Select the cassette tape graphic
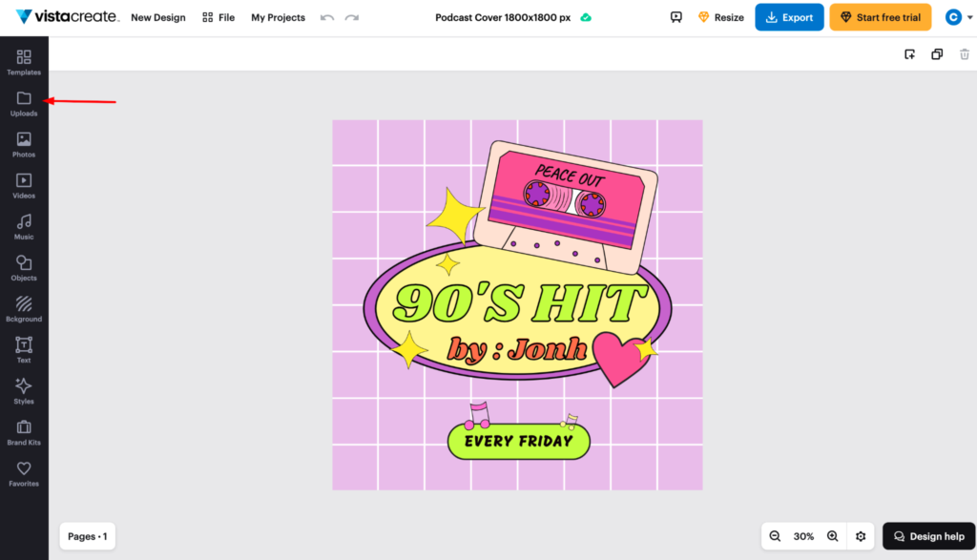 coord(566,207)
